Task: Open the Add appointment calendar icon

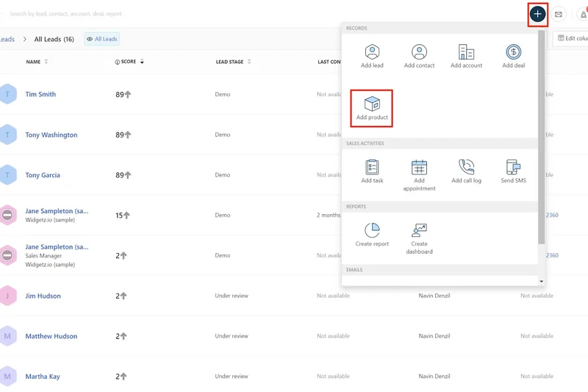Action: (419, 167)
